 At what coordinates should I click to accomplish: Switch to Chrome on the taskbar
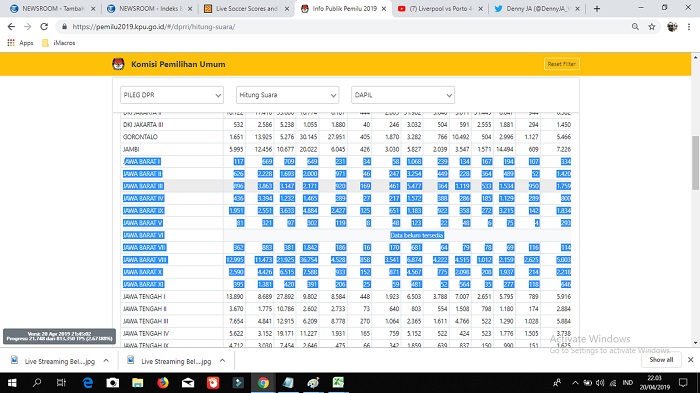263,383
